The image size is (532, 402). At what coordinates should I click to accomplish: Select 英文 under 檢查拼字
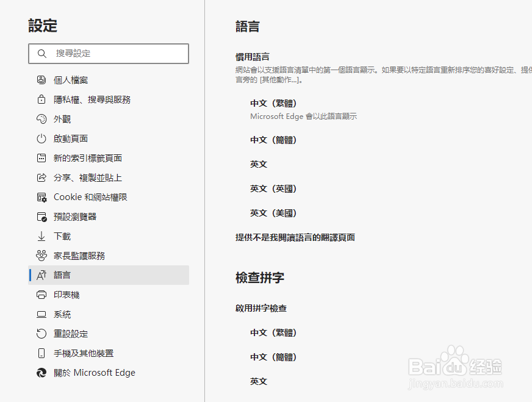259,381
